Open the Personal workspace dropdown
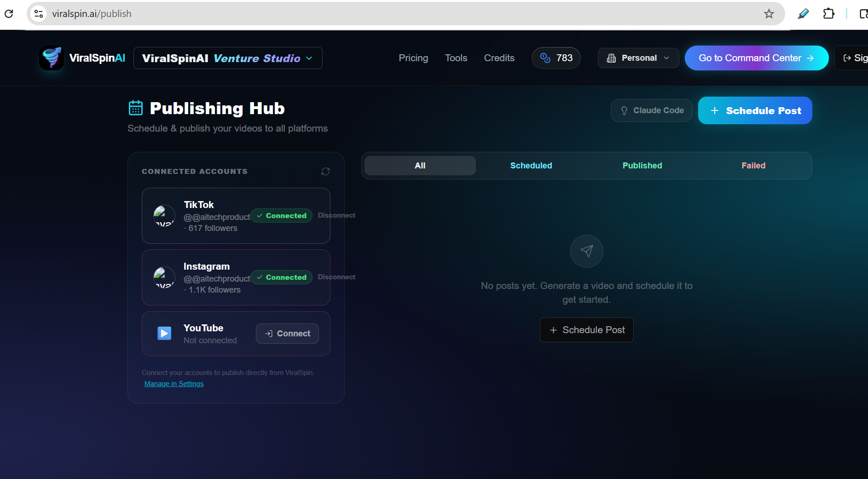Screen dimensions: 868x479 638,58
